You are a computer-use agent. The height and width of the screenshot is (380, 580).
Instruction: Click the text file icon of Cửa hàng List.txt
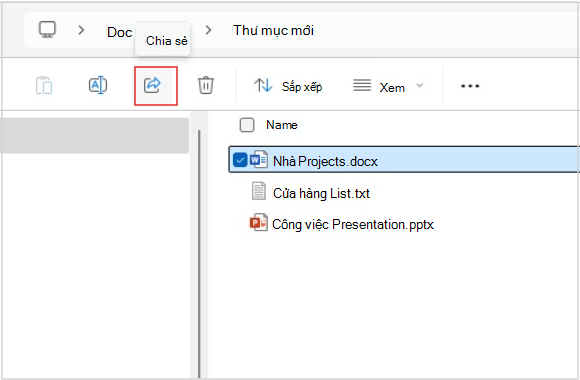tap(258, 191)
